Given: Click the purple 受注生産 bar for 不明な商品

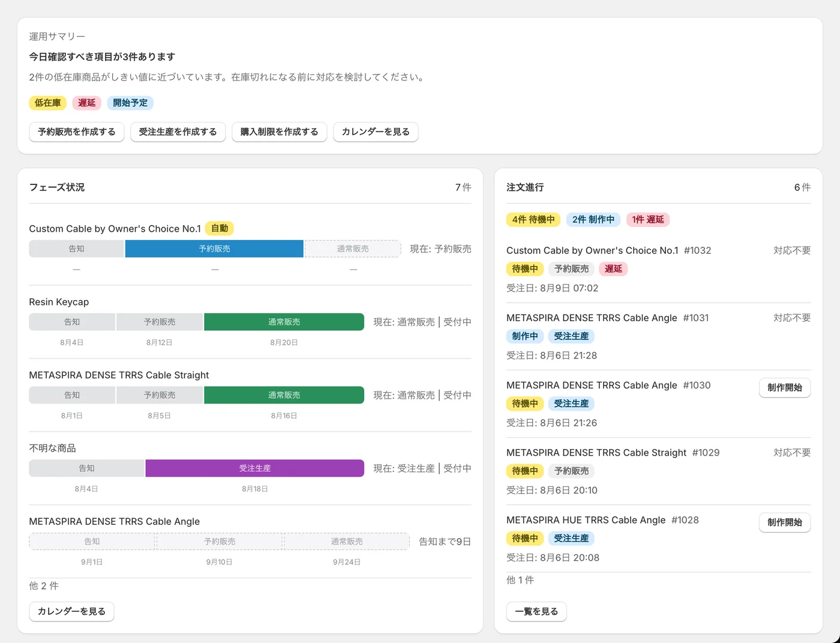Looking at the screenshot, I should [255, 468].
